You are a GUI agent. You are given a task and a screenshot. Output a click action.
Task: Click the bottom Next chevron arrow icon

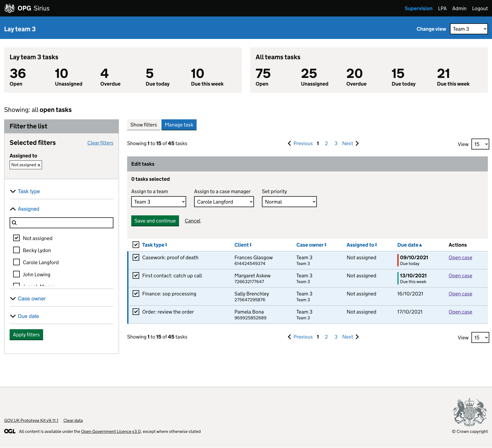click(x=357, y=337)
